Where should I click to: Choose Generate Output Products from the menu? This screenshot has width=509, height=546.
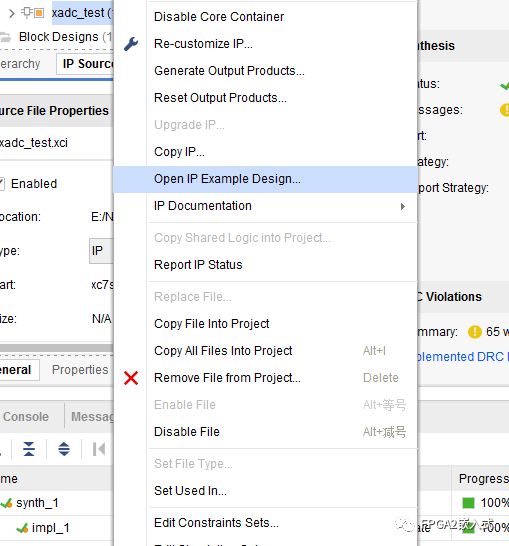(229, 71)
